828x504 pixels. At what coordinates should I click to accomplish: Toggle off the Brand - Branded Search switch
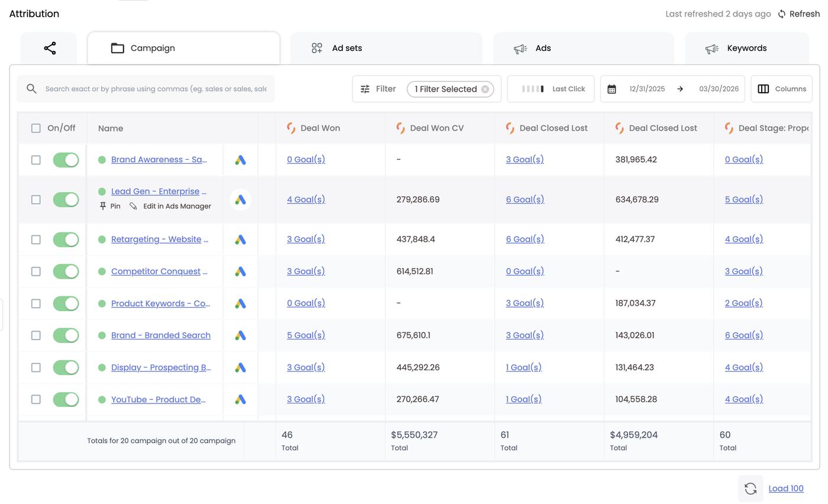point(66,335)
